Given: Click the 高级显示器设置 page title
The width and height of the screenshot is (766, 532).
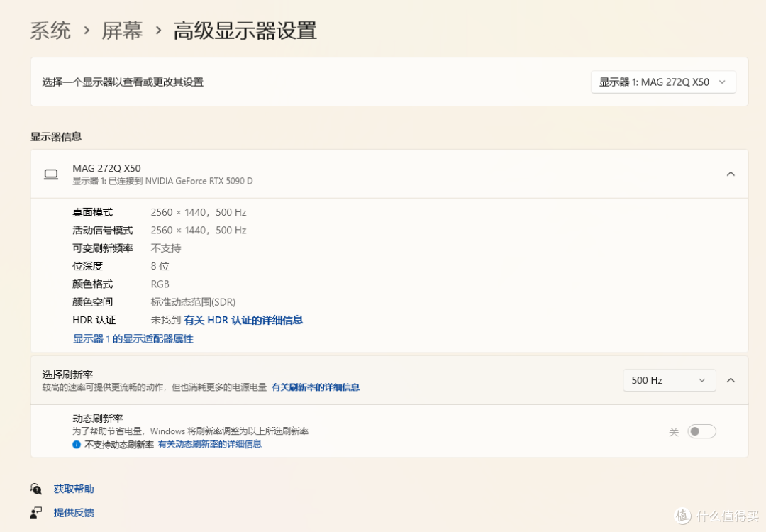Looking at the screenshot, I should coord(245,31).
